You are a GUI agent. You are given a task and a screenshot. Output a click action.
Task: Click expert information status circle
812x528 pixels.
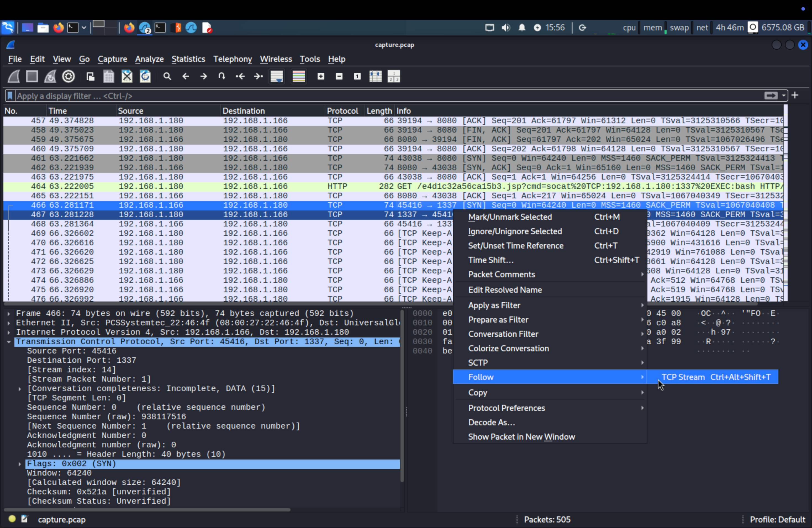12,519
